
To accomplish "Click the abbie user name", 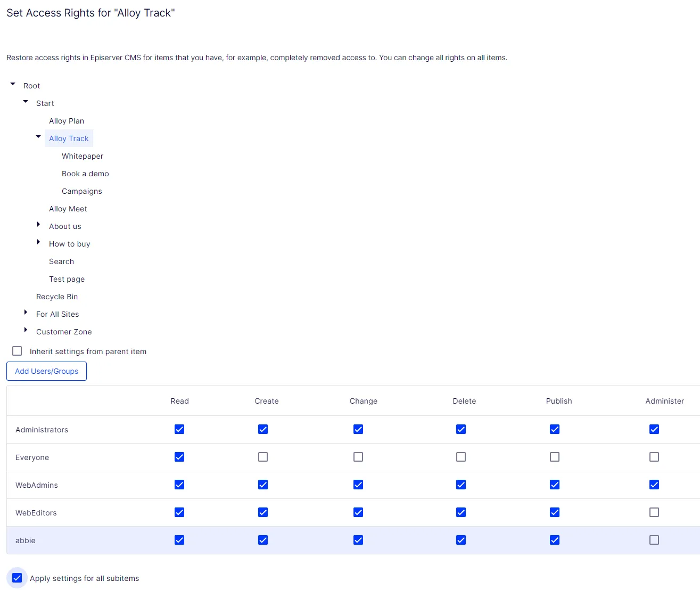I will pos(26,540).
